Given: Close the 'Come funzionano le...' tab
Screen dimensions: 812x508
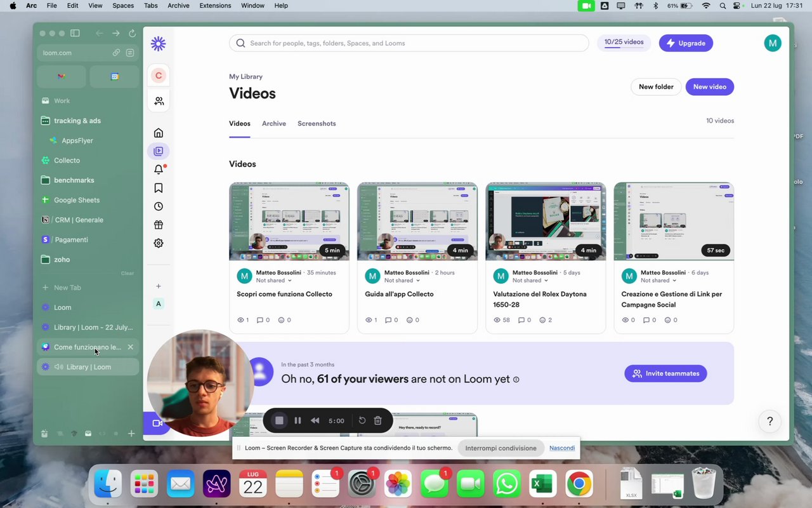Looking at the screenshot, I should pyautogui.click(x=130, y=347).
